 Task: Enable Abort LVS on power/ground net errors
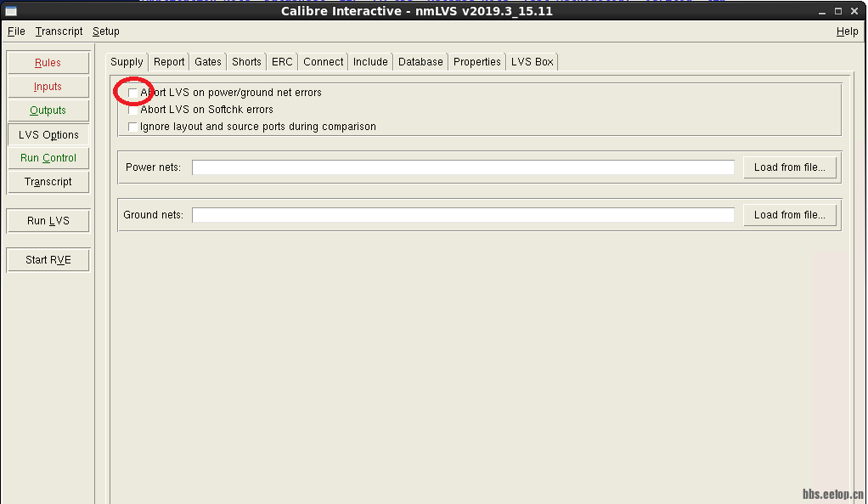tap(132, 93)
